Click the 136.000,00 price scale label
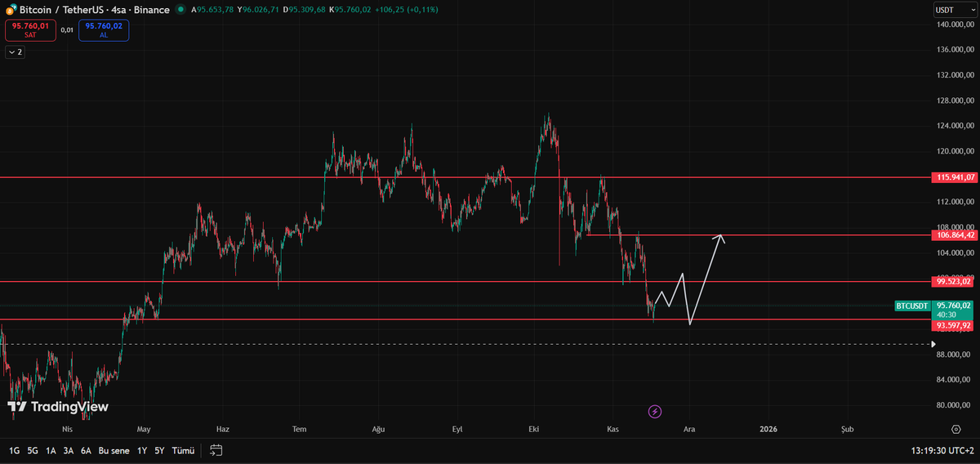Screen dimensions: 980x464 tap(954, 50)
